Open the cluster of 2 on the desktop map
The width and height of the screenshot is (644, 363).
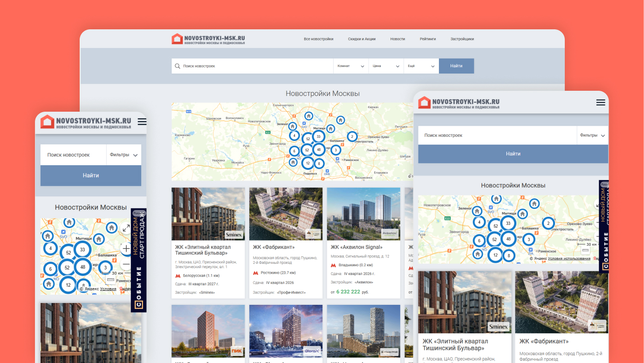tap(352, 137)
